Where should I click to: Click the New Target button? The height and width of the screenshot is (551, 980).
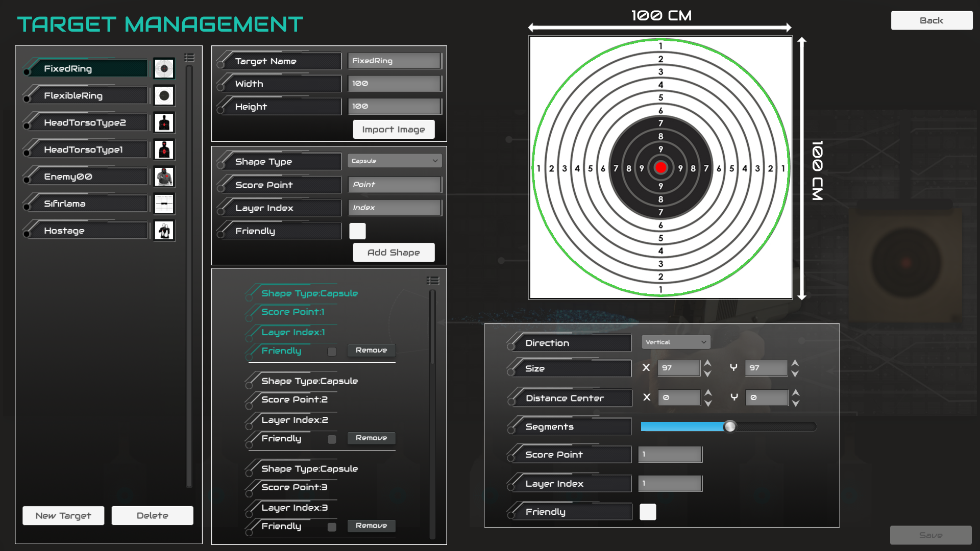[63, 515]
